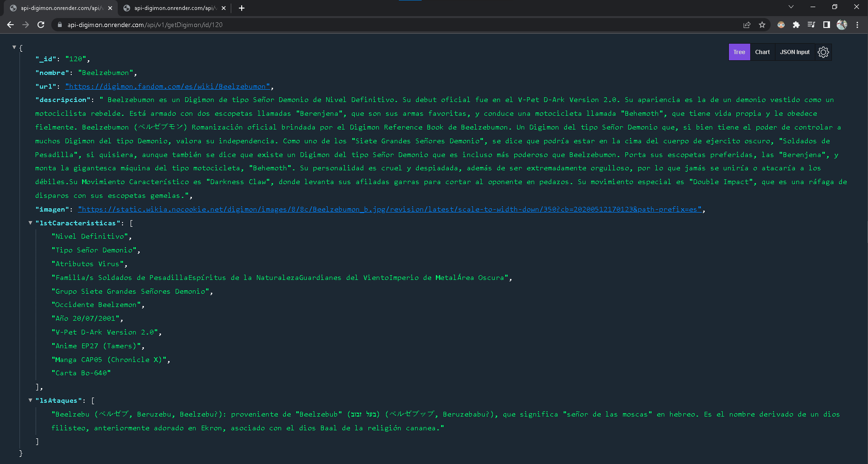
Task: Navigate back with the back arrow
Action: point(10,24)
